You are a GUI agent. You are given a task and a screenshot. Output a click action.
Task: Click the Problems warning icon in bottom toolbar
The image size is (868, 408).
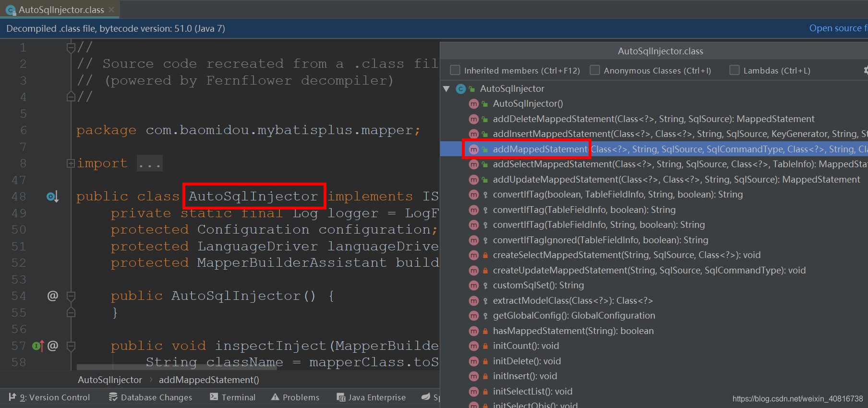(275, 397)
